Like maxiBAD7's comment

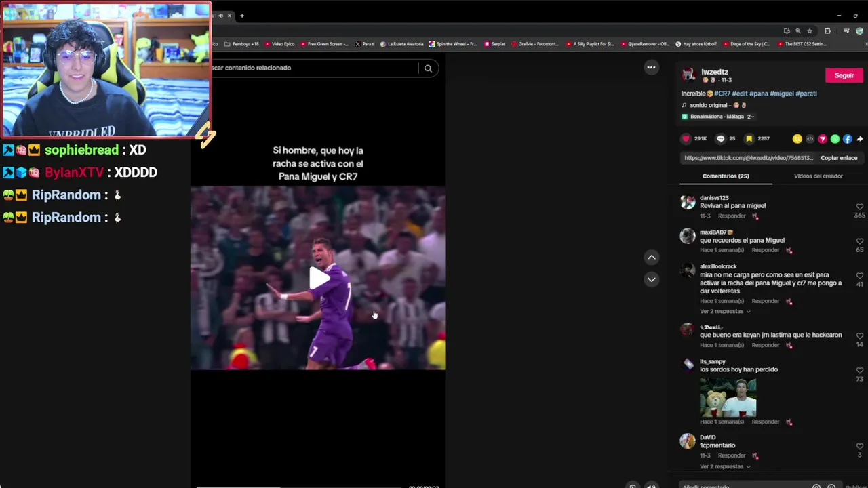pos(860,241)
